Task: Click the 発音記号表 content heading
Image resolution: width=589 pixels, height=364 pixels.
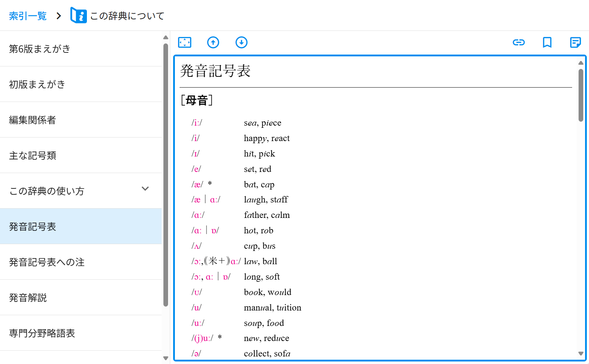Action: click(215, 71)
